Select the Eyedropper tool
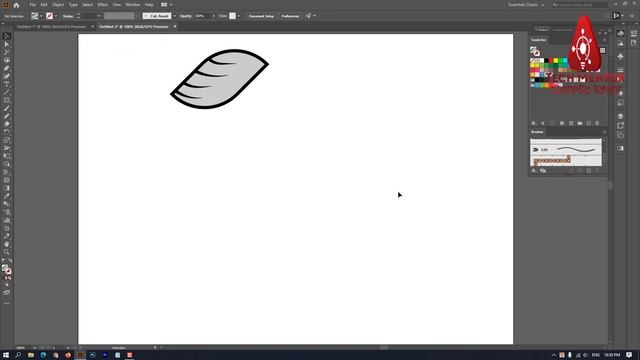The image size is (640, 360). click(7, 196)
